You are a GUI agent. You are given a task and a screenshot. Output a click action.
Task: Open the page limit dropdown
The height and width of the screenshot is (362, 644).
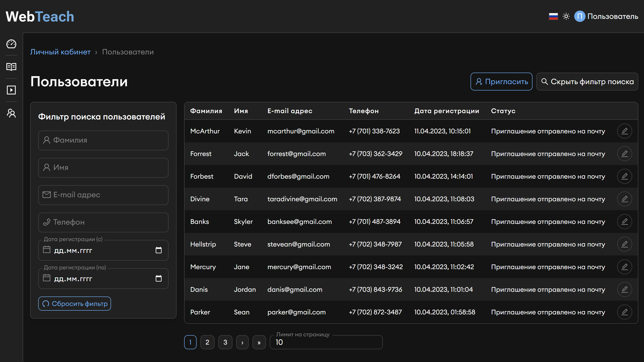point(326,342)
